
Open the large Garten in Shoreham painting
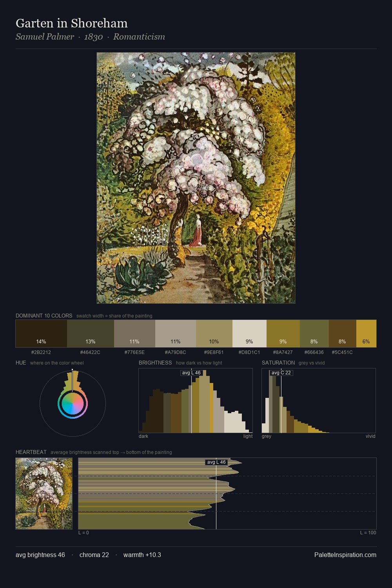click(x=196, y=178)
